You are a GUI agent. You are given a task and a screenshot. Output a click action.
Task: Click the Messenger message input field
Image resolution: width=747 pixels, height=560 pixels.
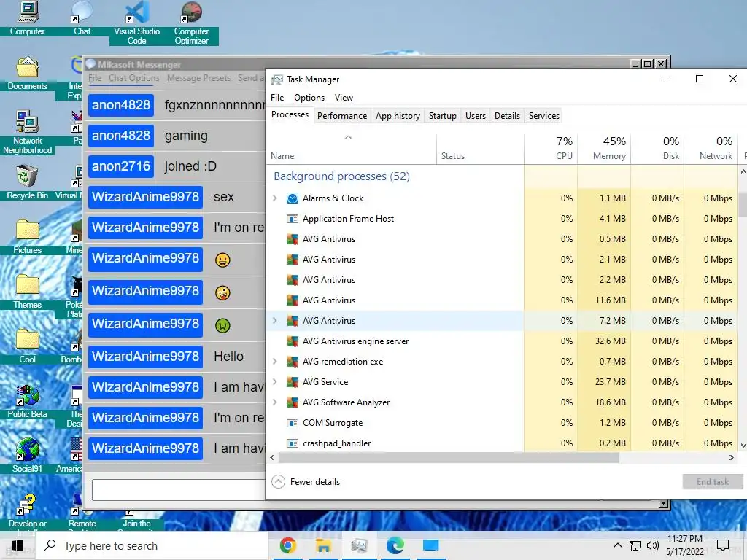(178, 489)
